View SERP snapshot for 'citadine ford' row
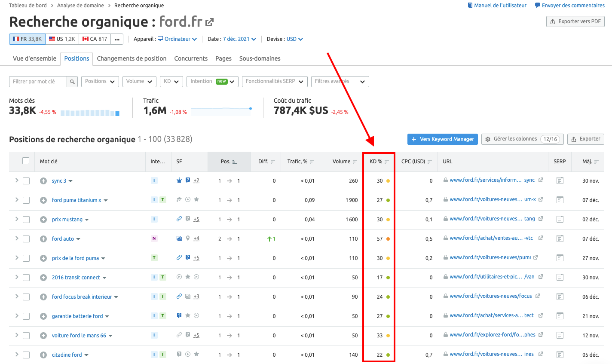The width and height of the screenshot is (612, 364). pos(560,355)
